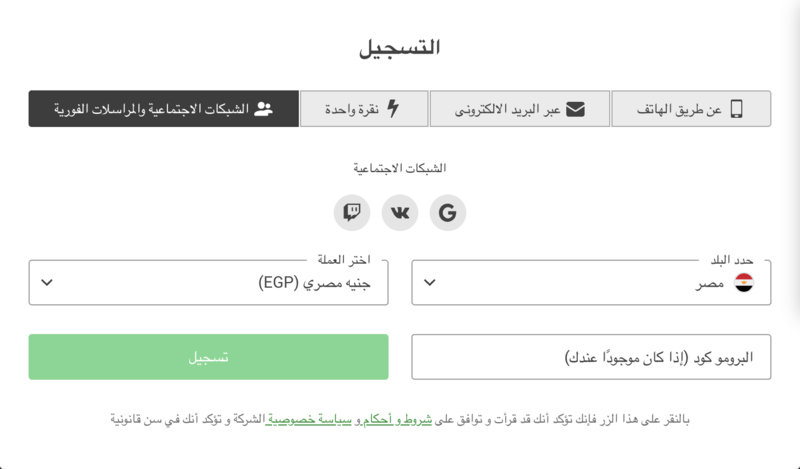Open the شروط و أحكام link
This screenshot has width=800, height=469.
tap(398, 419)
